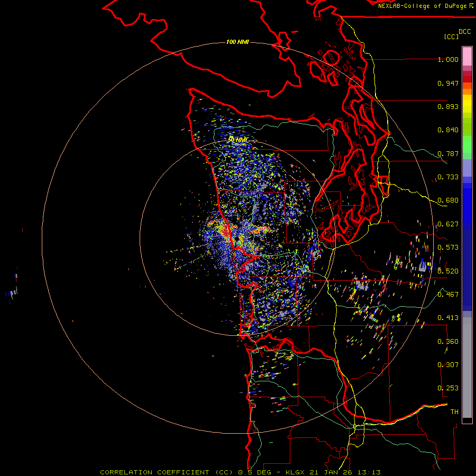The image size is (476, 476).
Task: Click the 0.307 scale value
Action: [448, 364]
